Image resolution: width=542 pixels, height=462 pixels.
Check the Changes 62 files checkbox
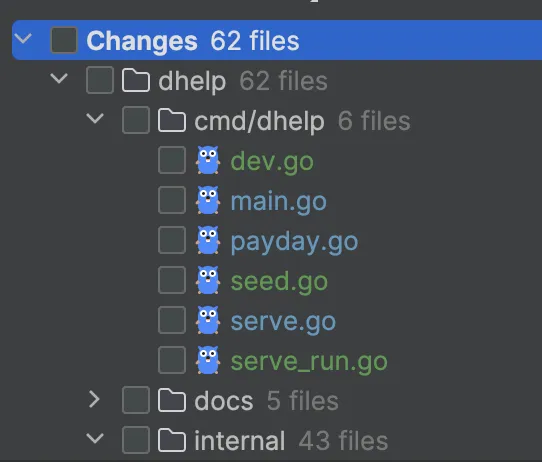[64, 40]
